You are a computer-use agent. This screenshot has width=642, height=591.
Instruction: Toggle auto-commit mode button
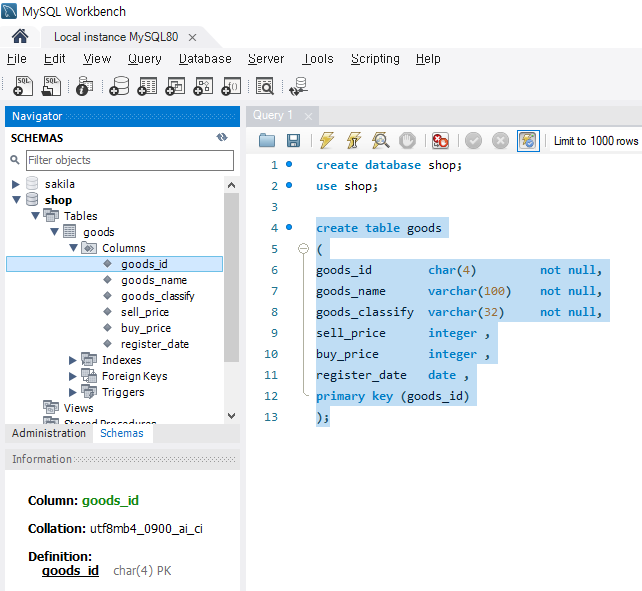pyautogui.click(x=528, y=140)
